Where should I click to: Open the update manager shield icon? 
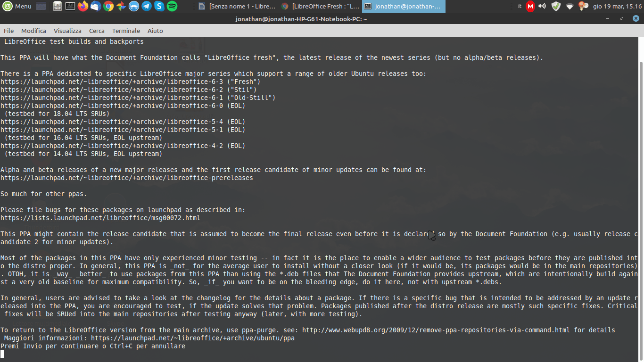(x=556, y=6)
